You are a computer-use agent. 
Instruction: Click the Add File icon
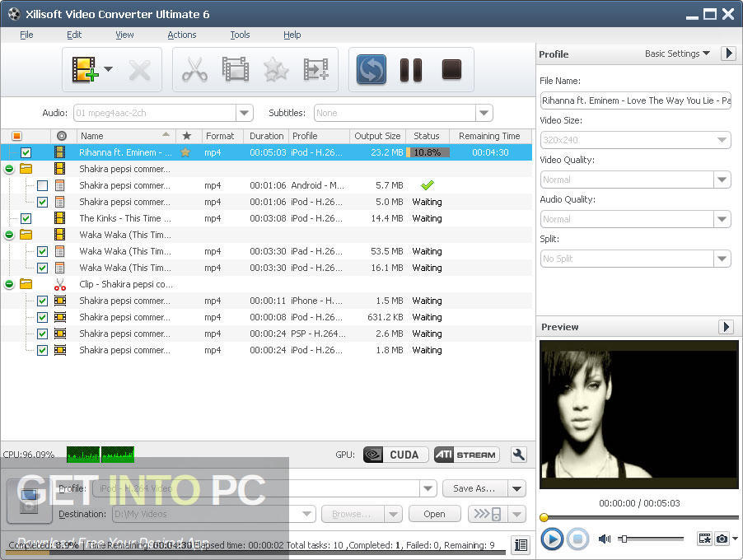[x=85, y=70]
